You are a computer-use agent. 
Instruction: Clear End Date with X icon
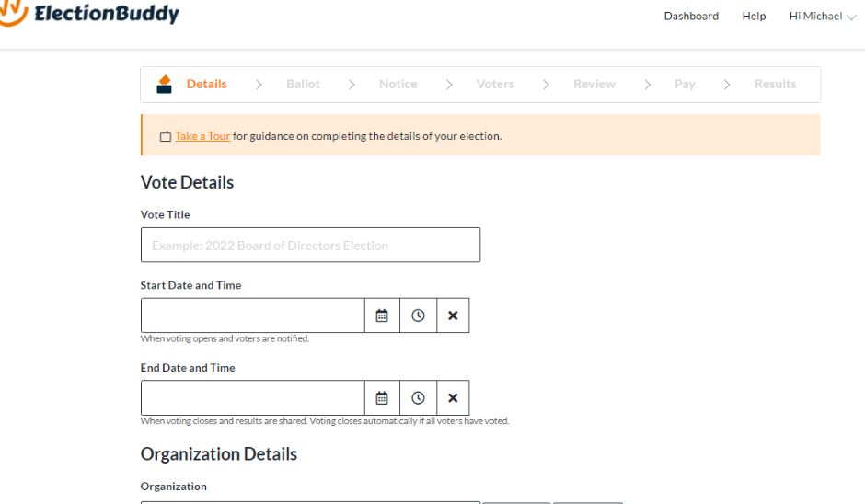tap(453, 397)
